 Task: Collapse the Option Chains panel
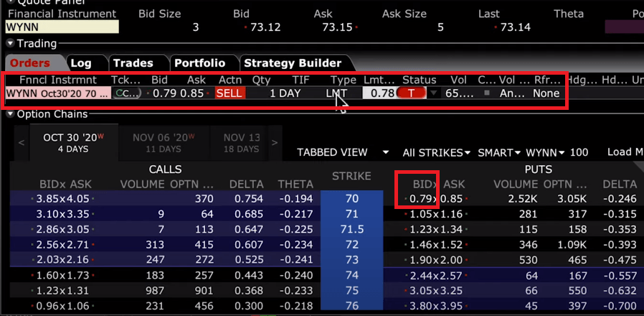pos(10,114)
